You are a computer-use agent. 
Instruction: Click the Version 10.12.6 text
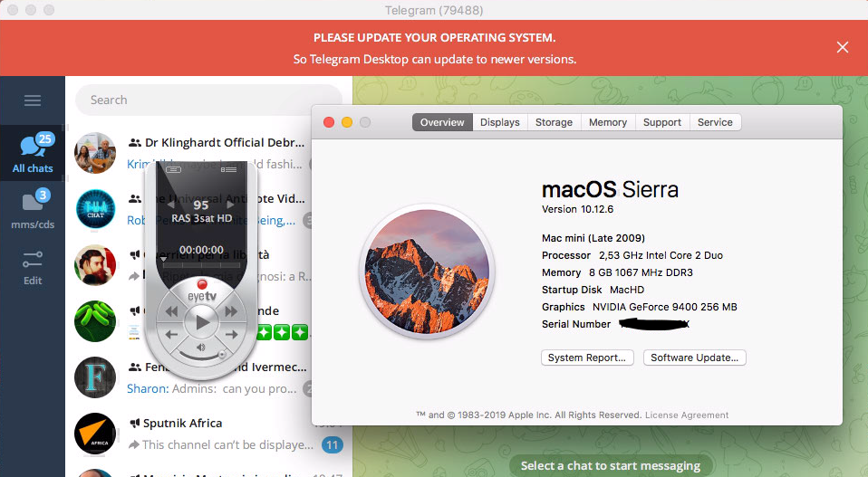click(577, 209)
